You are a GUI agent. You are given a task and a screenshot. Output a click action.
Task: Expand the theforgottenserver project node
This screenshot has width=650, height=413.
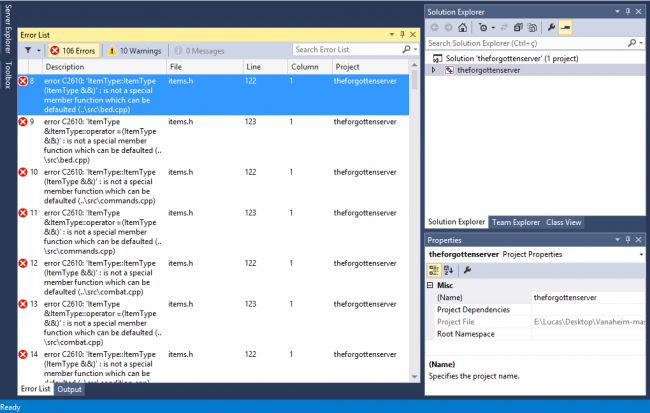coord(434,70)
